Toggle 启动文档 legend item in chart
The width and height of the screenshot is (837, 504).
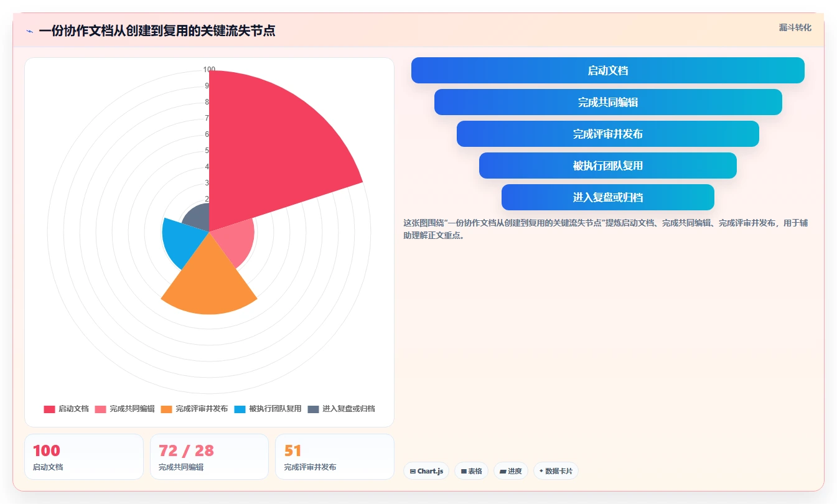(x=66, y=409)
